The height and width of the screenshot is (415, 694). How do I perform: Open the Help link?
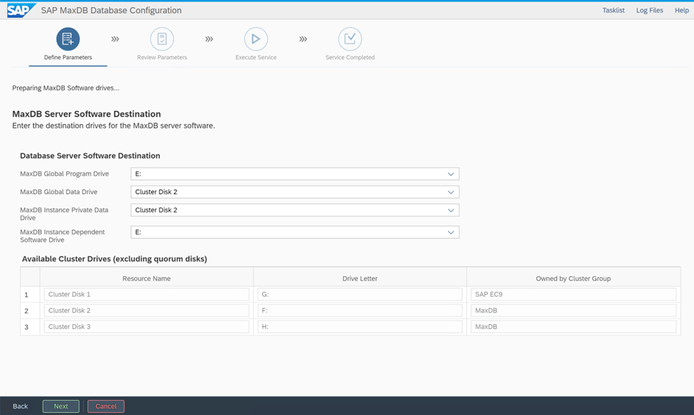682,10
